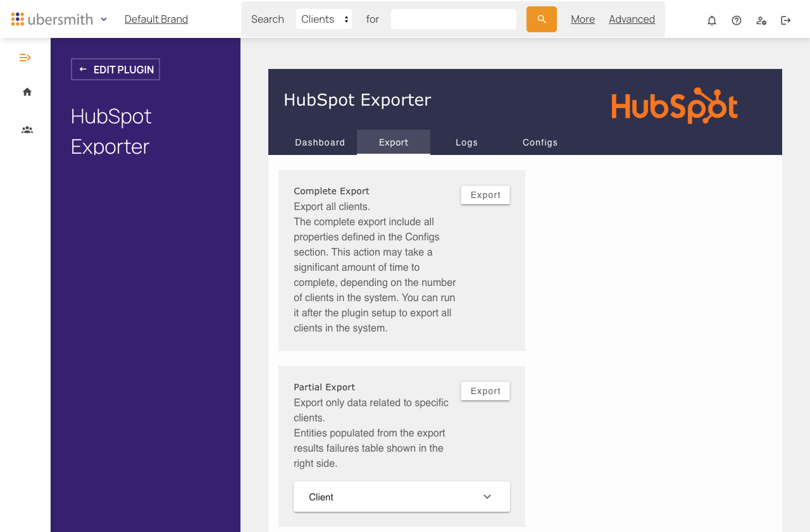
Task: Click Export button for Complete Export
Action: click(485, 195)
